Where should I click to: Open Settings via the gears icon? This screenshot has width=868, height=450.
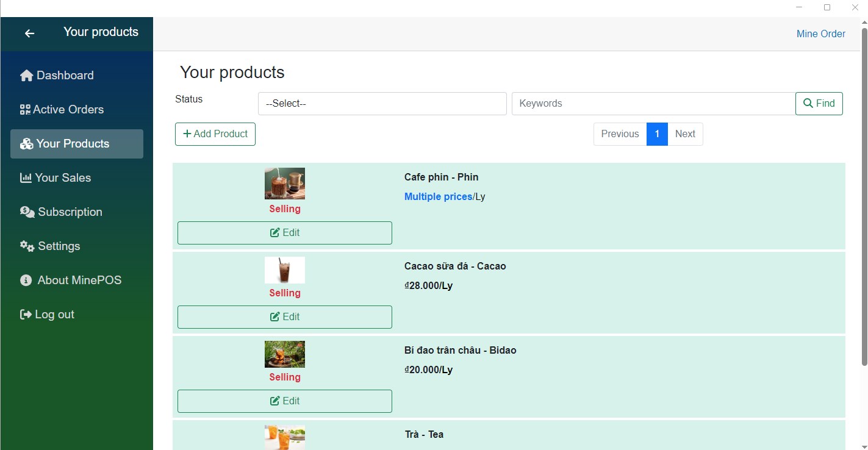click(x=27, y=246)
